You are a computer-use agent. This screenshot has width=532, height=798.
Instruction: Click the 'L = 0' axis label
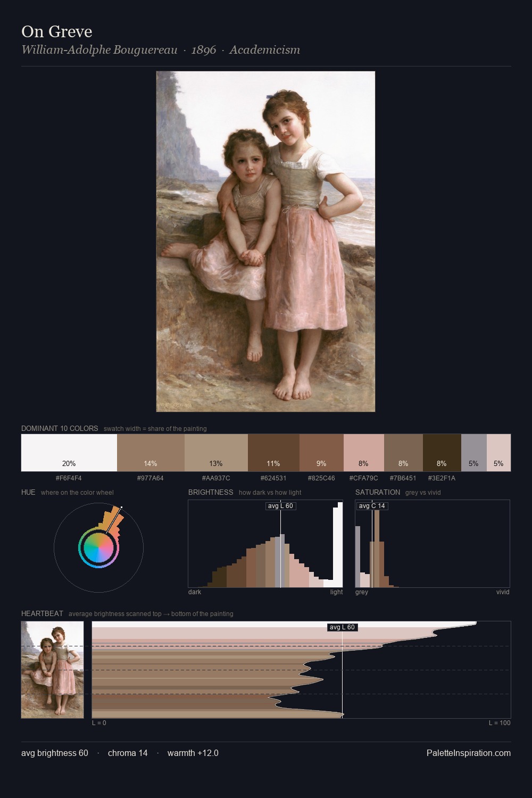(x=99, y=723)
